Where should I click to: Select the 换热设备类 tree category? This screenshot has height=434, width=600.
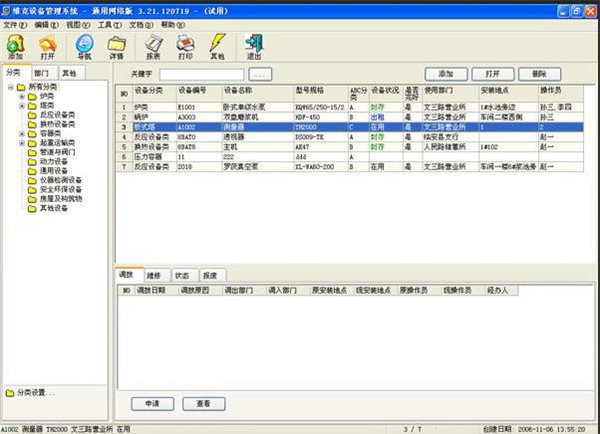click(x=57, y=124)
